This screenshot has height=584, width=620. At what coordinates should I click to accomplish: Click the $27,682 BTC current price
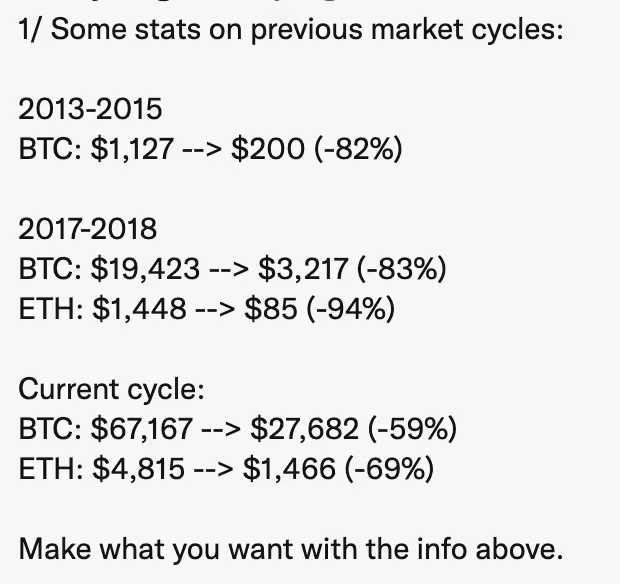[303, 429]
